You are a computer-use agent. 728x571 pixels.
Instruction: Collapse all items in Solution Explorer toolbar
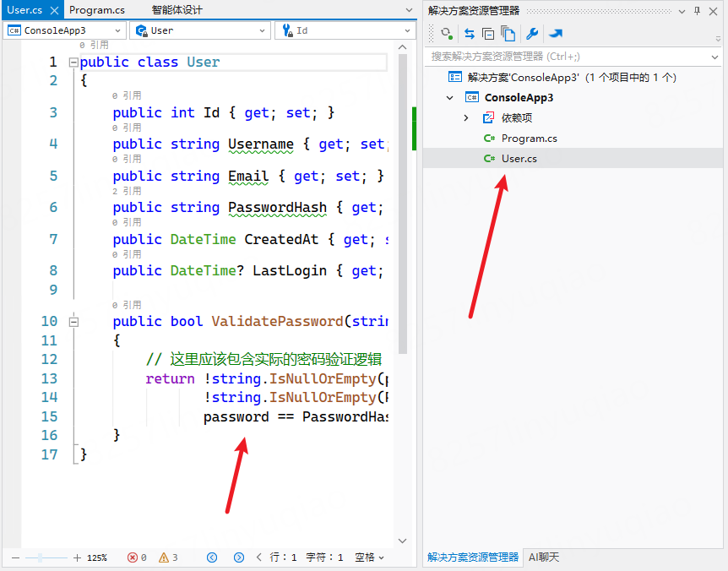(488, 34)
